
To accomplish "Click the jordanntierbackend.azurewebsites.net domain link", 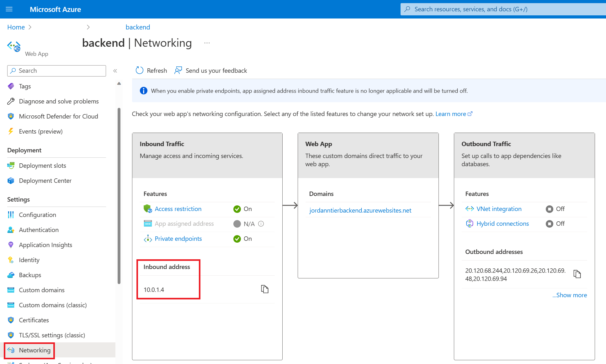I will (360, 210).
